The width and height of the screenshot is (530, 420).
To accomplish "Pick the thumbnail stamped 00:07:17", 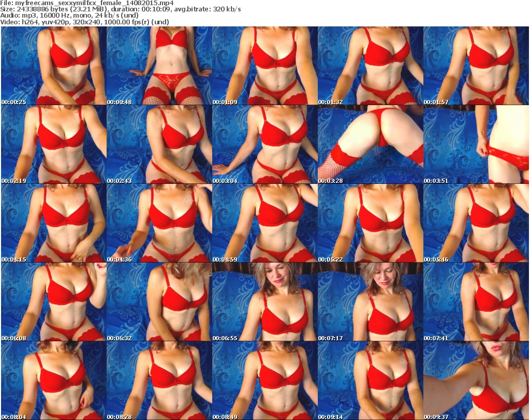I will click(371, 302).
